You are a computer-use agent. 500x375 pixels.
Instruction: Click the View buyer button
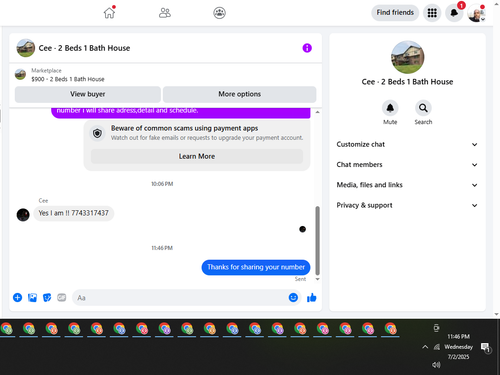point(88,94)
